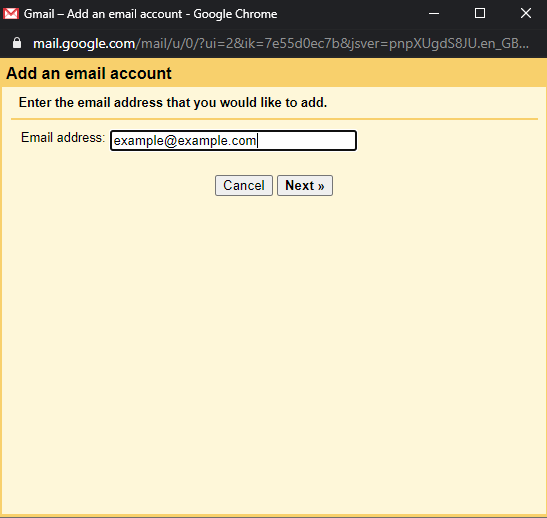Click the padlock site security icon

(x=17, y=43)
